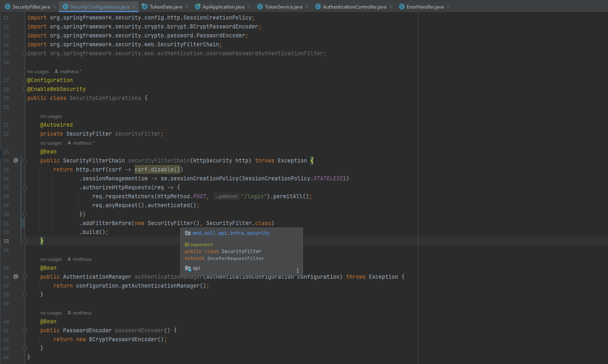This screenshot has height=364, width=608.
Task: Select the SecurityConfigurations.java tab
Action: [x=99, y=7]
